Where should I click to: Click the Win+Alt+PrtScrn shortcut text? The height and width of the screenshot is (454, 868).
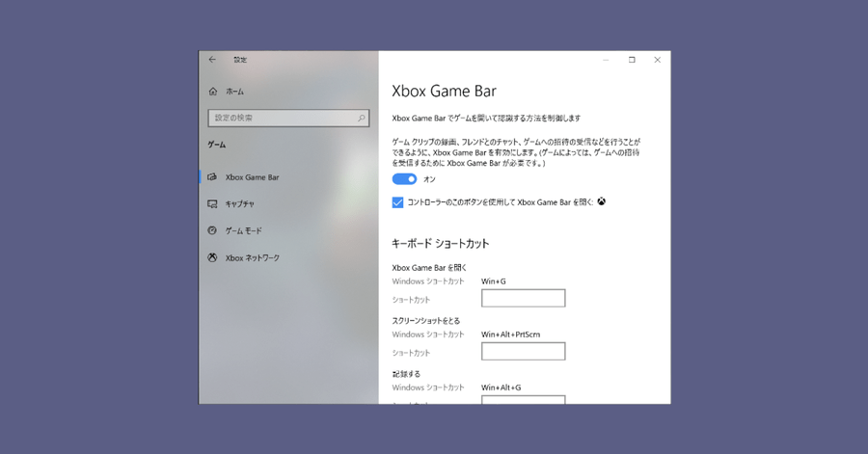pos(510,334)
